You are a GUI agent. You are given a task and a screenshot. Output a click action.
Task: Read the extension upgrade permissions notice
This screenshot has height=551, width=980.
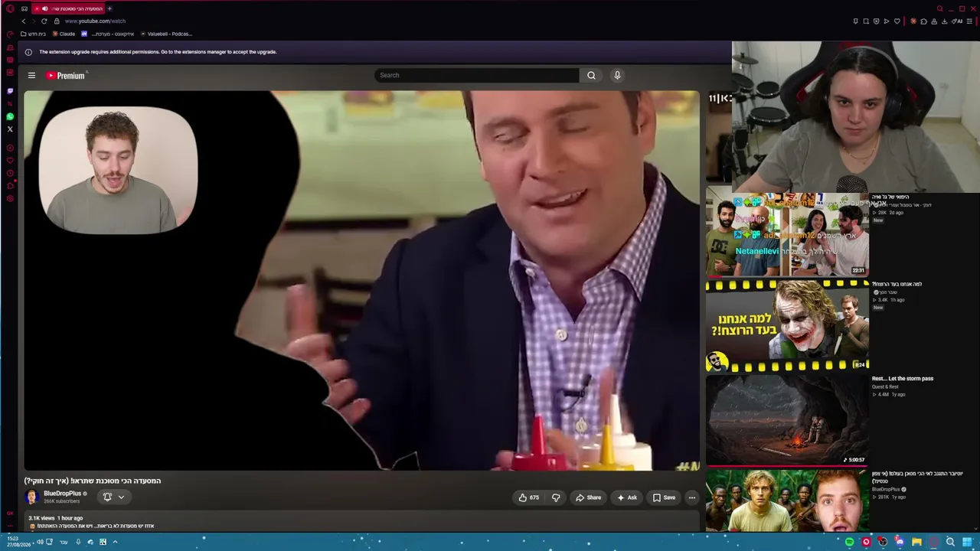[x=158, y=52]
